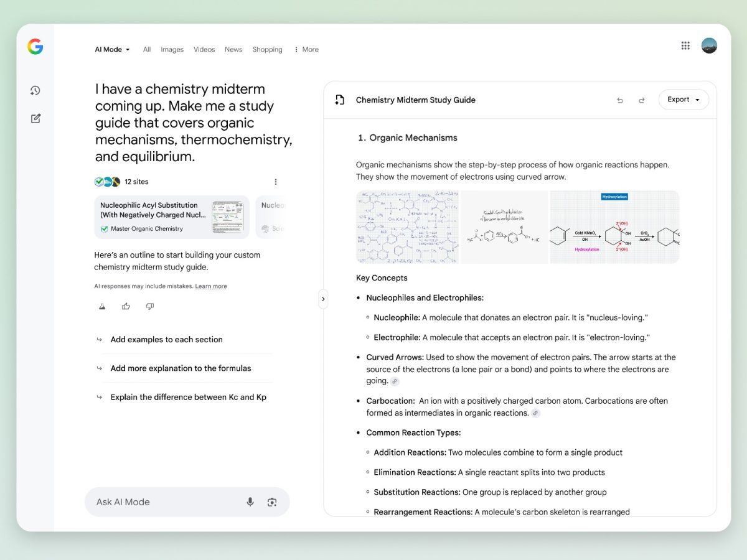Give the response a thumbs down
Screen dimensions: 747x560
[149, 306]
